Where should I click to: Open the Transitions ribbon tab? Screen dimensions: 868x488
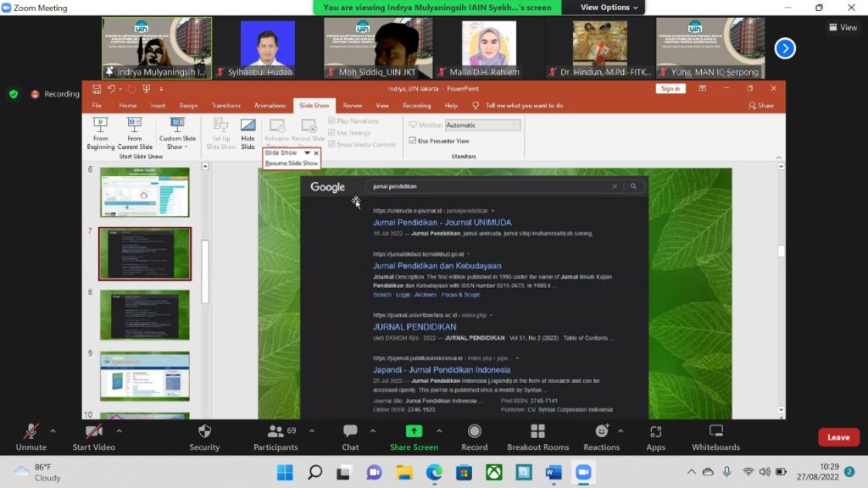[226, 106]
